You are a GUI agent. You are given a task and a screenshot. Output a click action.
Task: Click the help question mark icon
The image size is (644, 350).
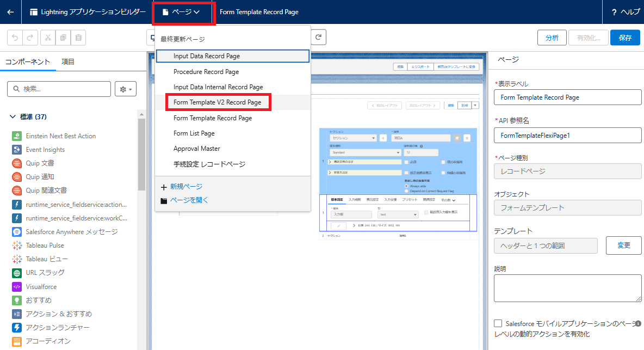(614, 13)
